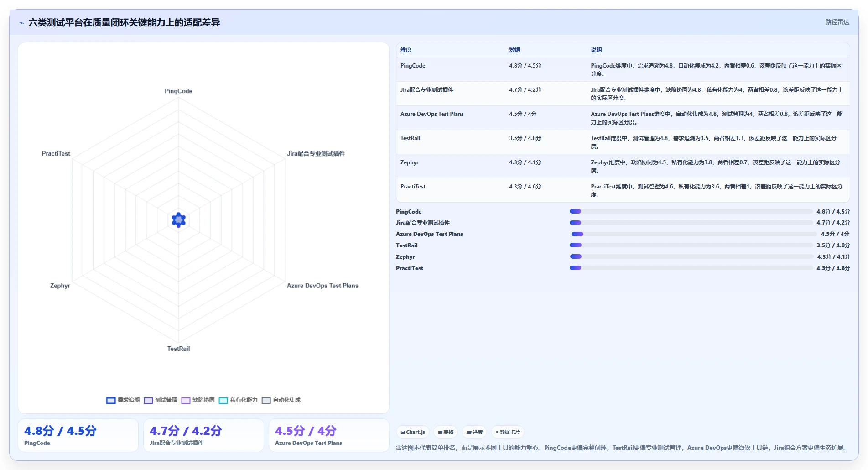
Task: Click the footnote text starting with 雷达图不代表简单排名
Action: (x=622, y=448)
